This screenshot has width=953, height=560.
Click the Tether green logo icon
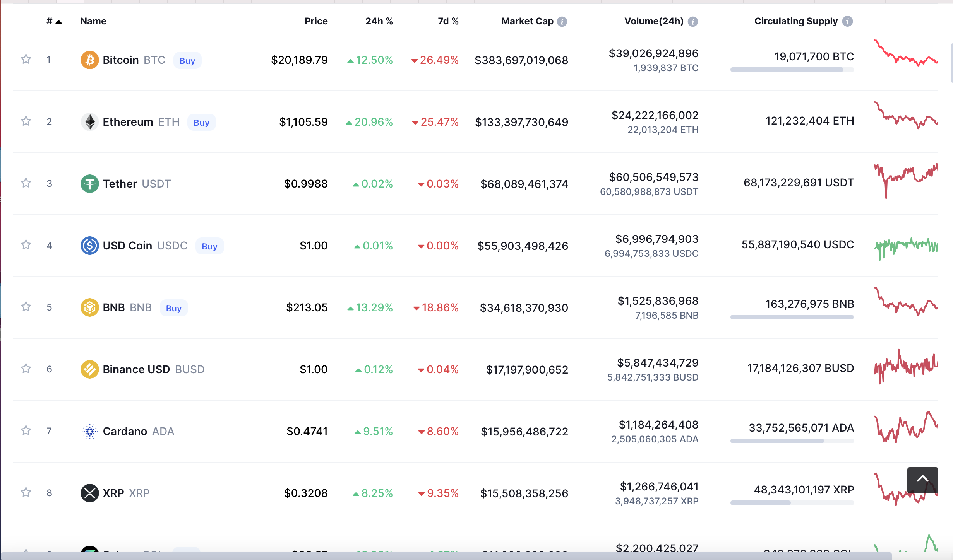[x=89, y=184]
